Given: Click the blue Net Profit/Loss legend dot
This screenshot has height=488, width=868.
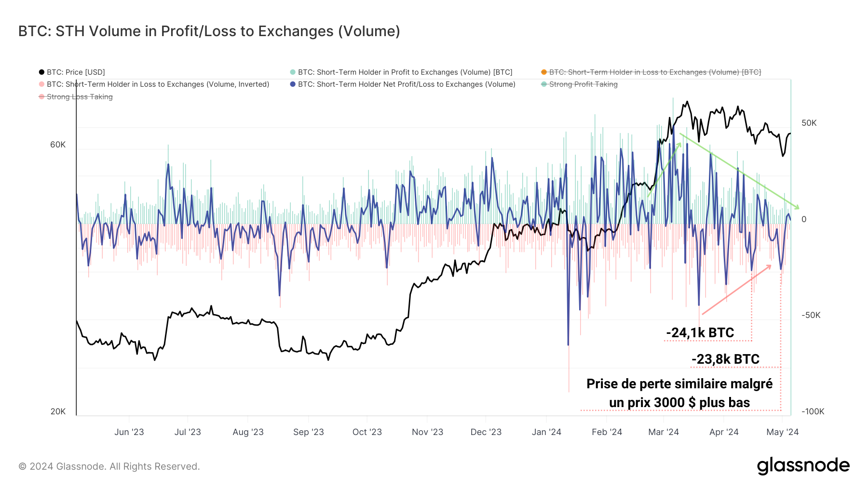Looking at the screenshot, I should (293, 84).
